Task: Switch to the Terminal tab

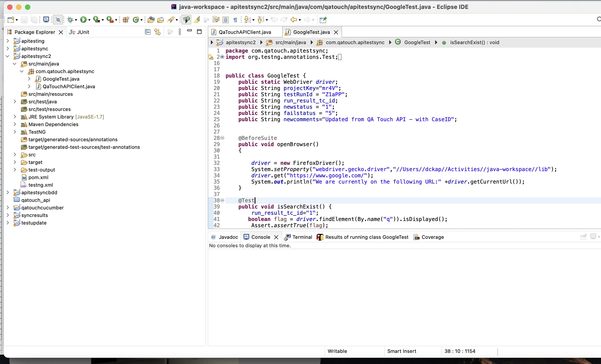Action: tap(298, 237)
